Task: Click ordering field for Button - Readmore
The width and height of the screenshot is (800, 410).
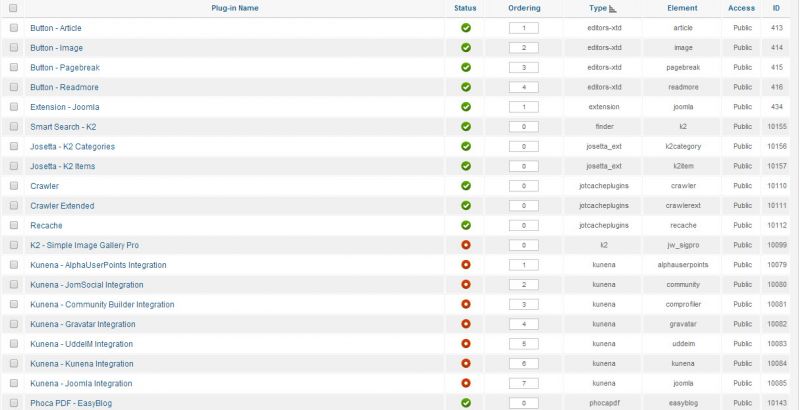Action: pyautogui.click(x=524, y=87)
